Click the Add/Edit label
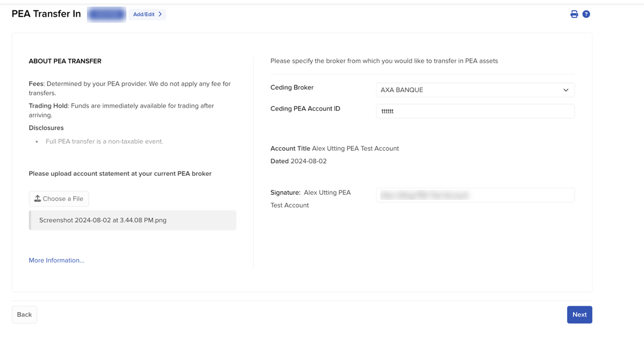This screenshot has height=349, width=644. point(144,14)
